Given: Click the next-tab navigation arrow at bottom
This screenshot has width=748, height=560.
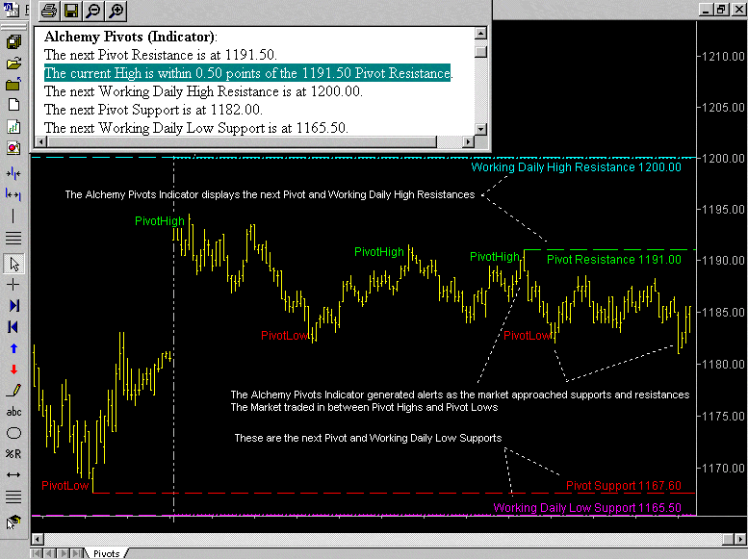Looking at the screenshot, I should click(63, 553).
